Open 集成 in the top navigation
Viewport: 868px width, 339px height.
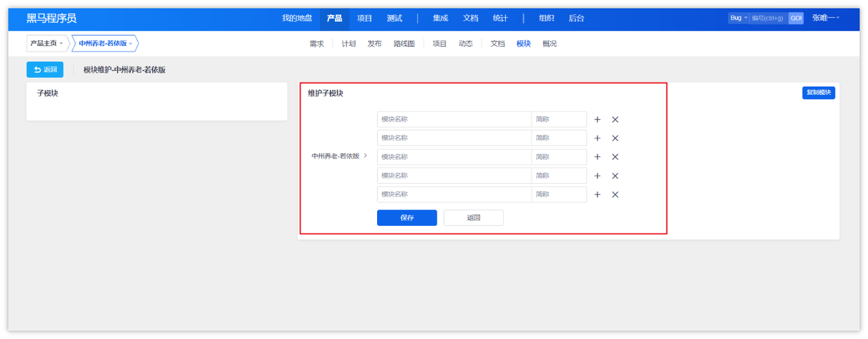tap(441, 18)
